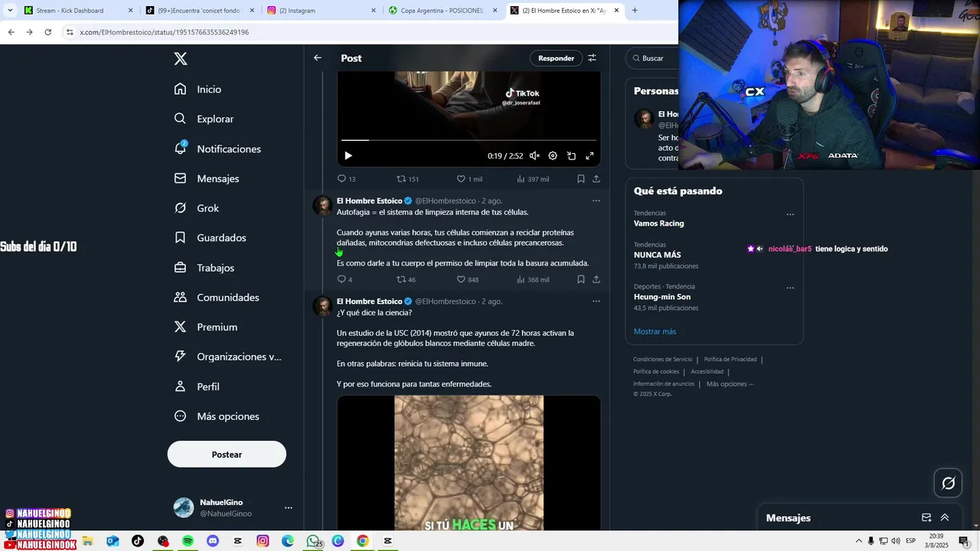Toggle video picture-in-picture mode
Screen dimensions: 980x551
pyautogui.click(x=571, y=155)
